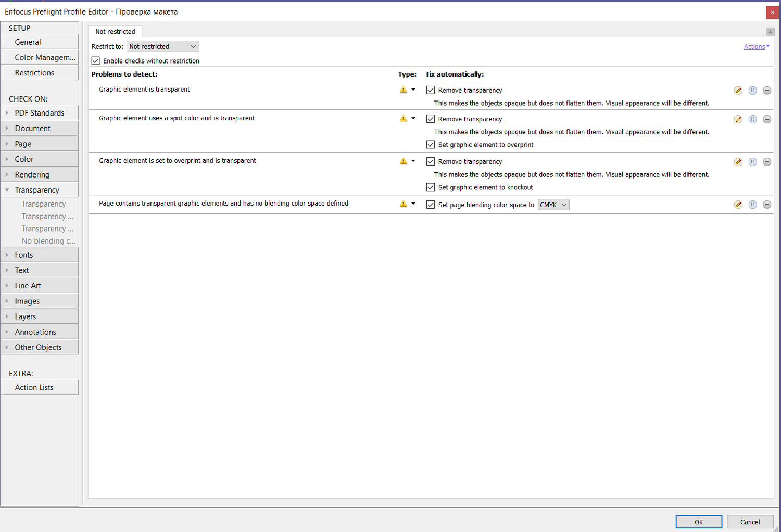Expand the Rendering category
Viewport: 781px width, 532px height.
[x=7, y=175]
